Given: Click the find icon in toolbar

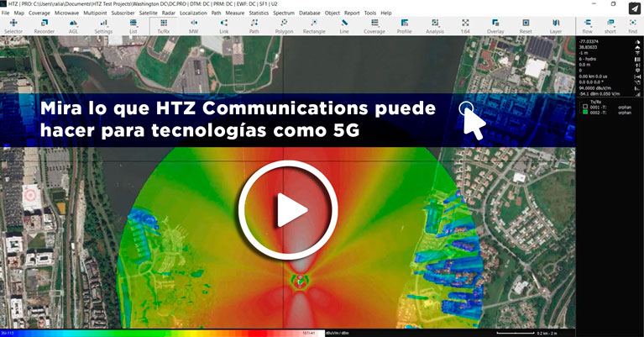Looking at the screenshot, I should pyautogui.click(x=632, y=26).
